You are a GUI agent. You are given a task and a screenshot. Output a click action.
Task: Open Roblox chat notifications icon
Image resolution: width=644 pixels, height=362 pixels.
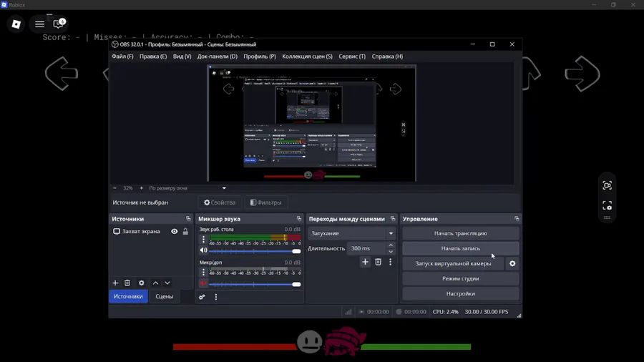[x=59, y=24]
